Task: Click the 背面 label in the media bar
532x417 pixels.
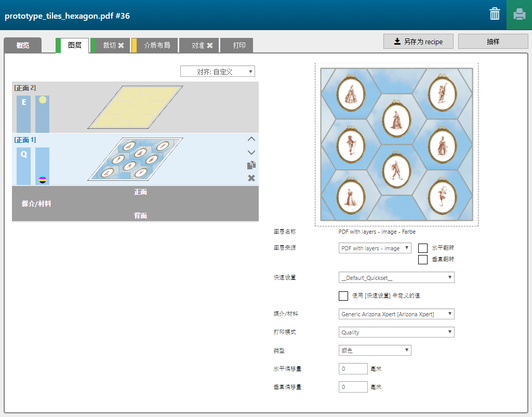Action: pos(140,216)
